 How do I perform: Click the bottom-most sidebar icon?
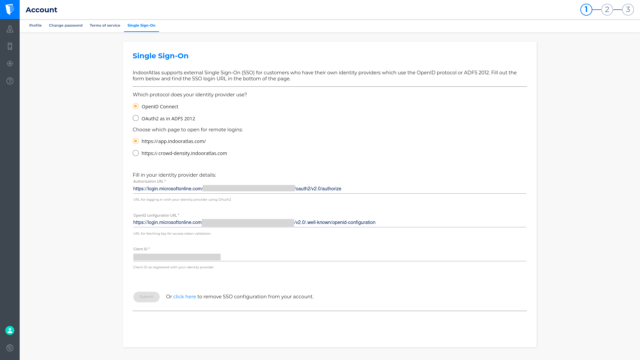coord(10,348)
